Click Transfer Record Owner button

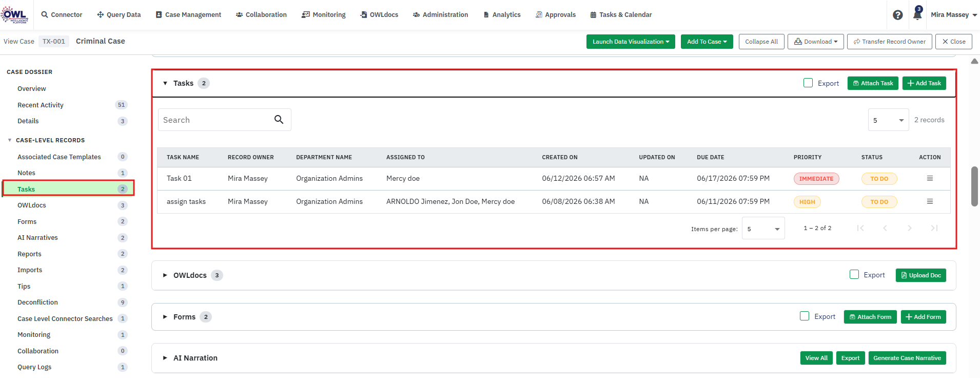tap(890, 42)
